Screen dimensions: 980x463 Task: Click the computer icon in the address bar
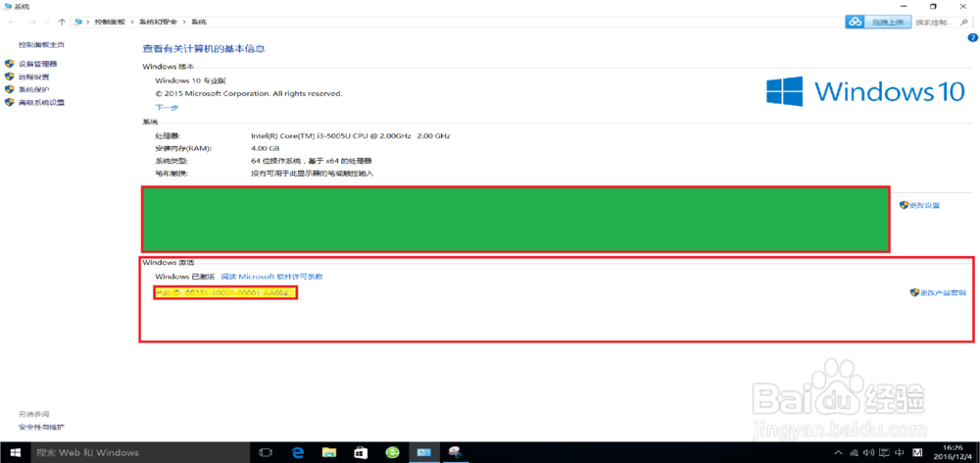click(78, 22)
